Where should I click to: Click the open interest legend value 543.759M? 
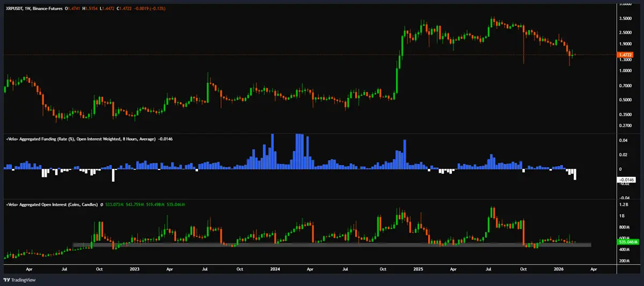coord(134,205)
